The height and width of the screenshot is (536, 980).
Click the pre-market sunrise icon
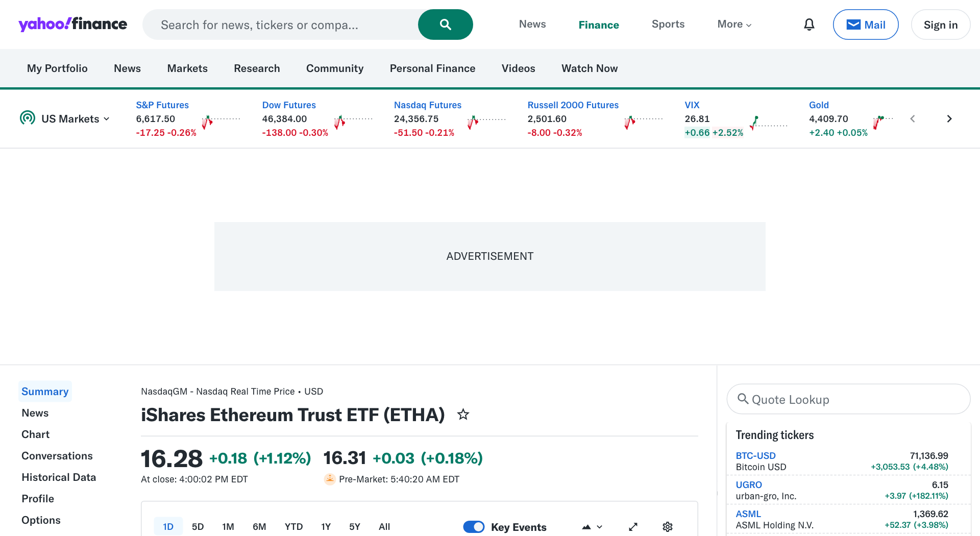[330, 479]
